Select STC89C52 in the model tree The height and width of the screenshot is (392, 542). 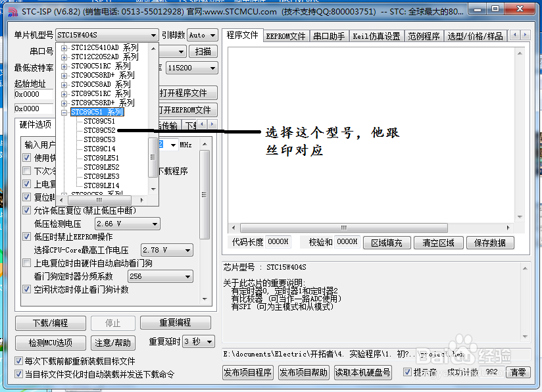pyautogui.click(x=99, y=130)
